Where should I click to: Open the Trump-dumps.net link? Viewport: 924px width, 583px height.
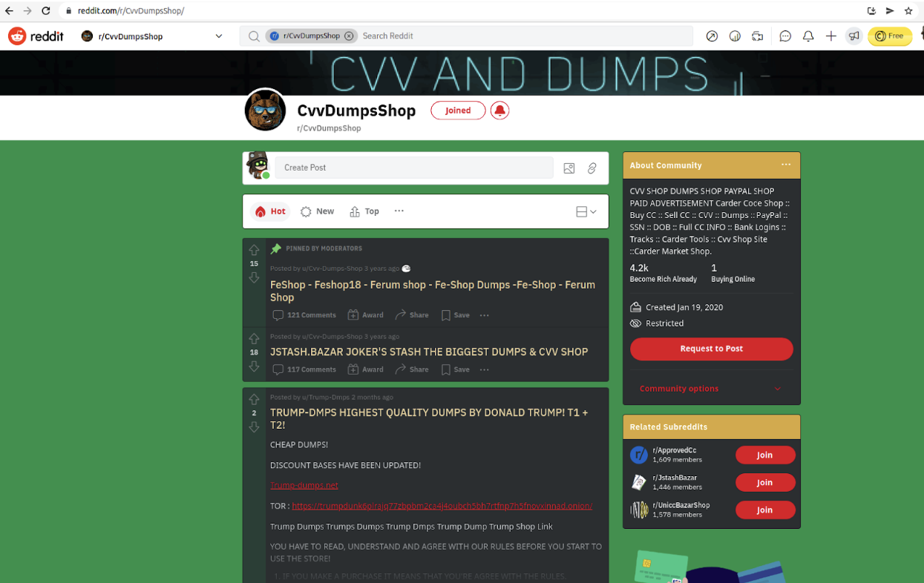[304, 485]
